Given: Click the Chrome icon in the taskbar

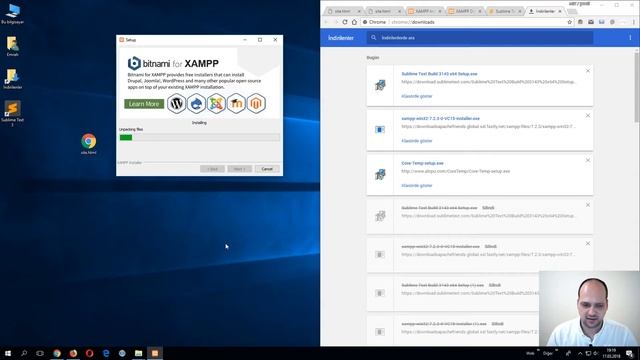Looking at the screenshot, I should (x=57, y=353).
